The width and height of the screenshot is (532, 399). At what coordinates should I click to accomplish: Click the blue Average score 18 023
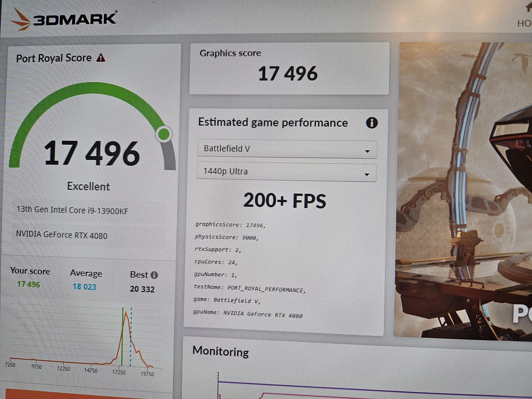(x=84, y=287)
